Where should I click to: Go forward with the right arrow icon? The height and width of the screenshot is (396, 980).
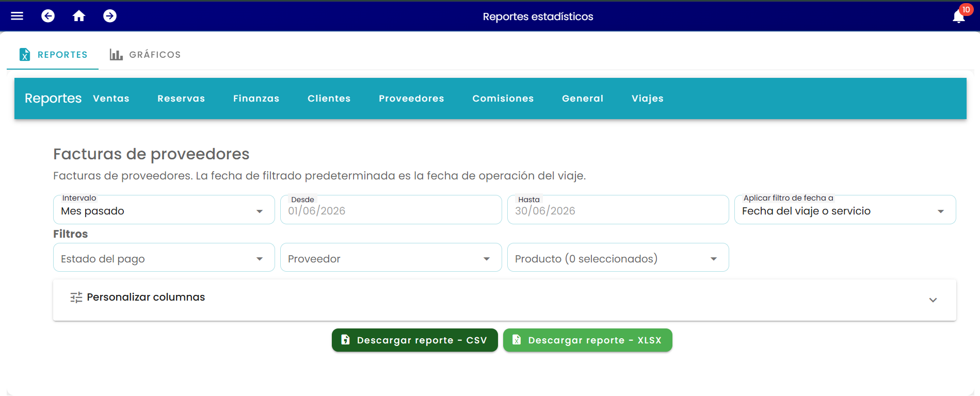pos(110,16)
